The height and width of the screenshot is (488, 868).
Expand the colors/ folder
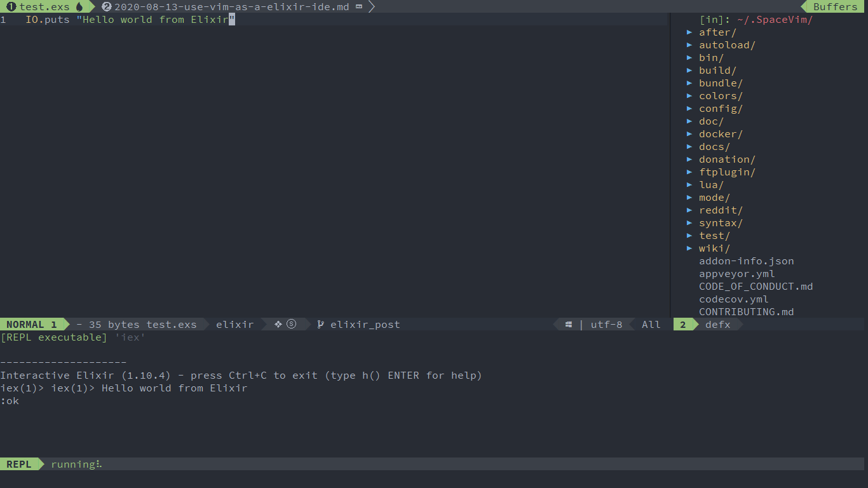[x=721, y=96]
